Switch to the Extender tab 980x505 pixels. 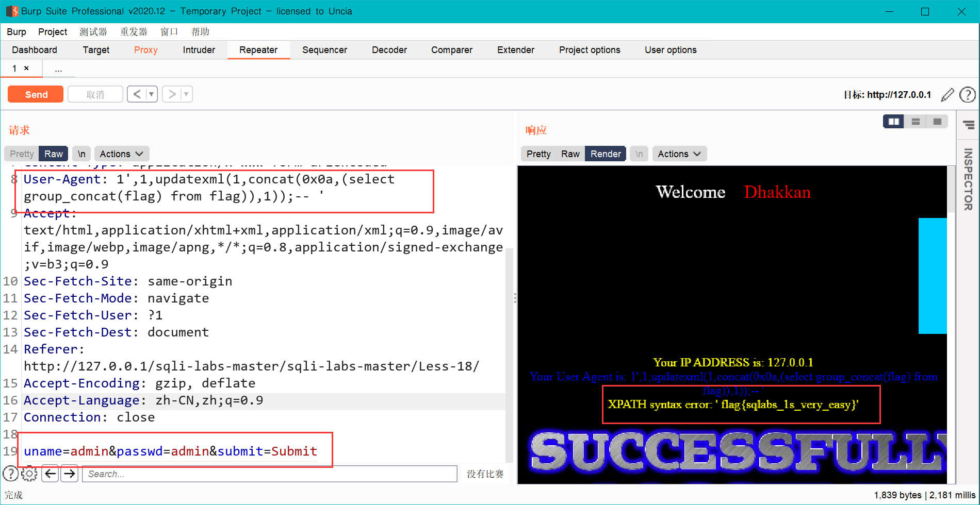click(516, 50)
